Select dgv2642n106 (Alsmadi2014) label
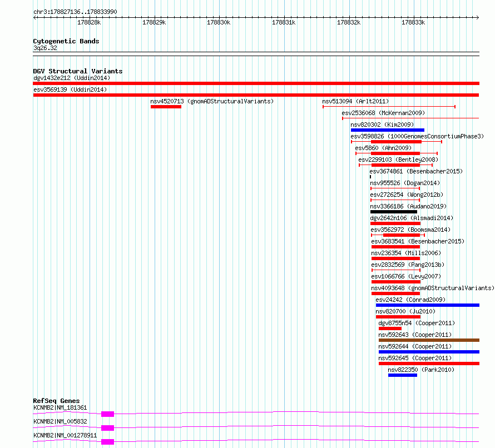 (412, 218)
